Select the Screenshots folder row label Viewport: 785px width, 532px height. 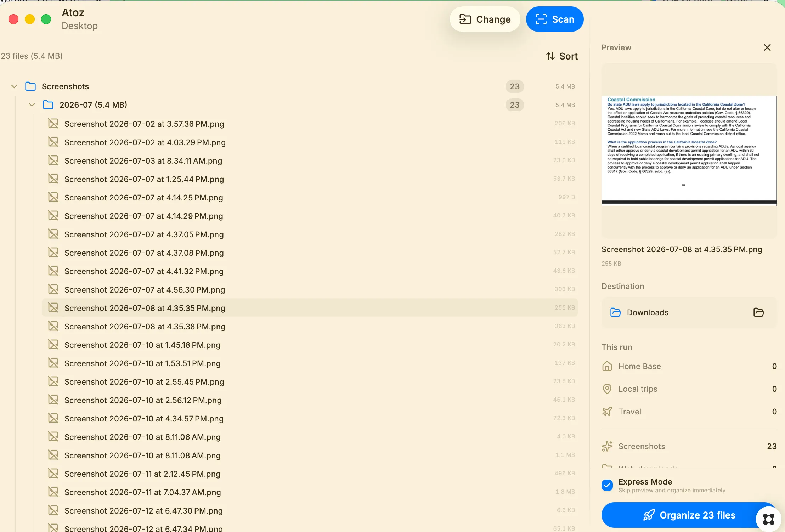(x=65, y=86)
